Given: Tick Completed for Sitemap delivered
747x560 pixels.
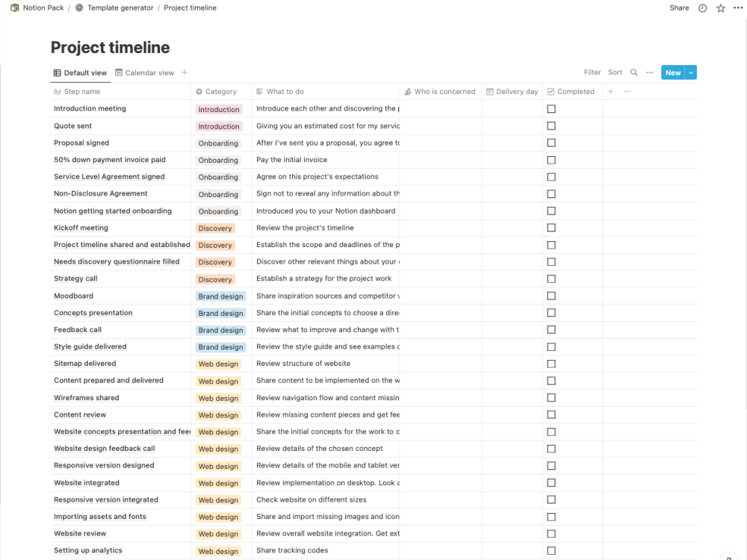Looking at the screenshot, I should coord(551,364).
